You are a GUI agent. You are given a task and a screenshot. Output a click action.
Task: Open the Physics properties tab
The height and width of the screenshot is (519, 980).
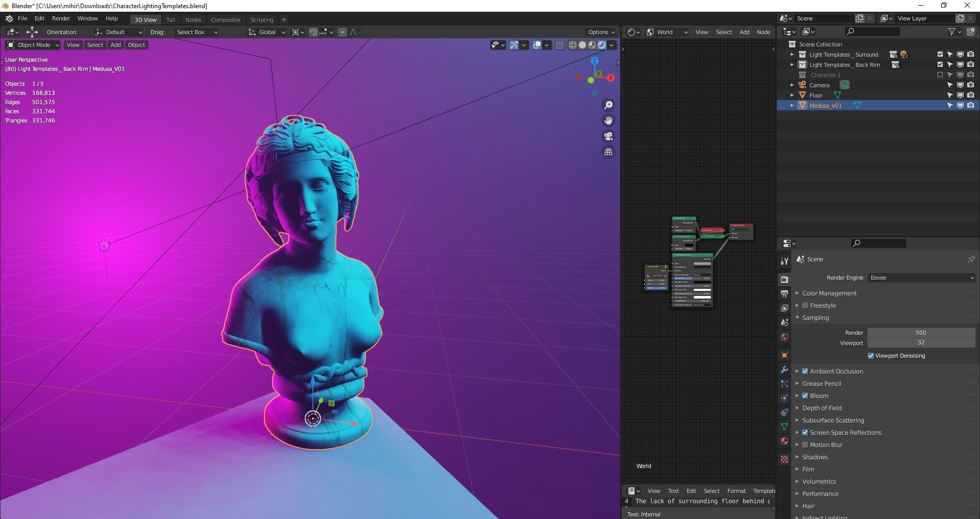pyautogui.click(x=785, y=398)
